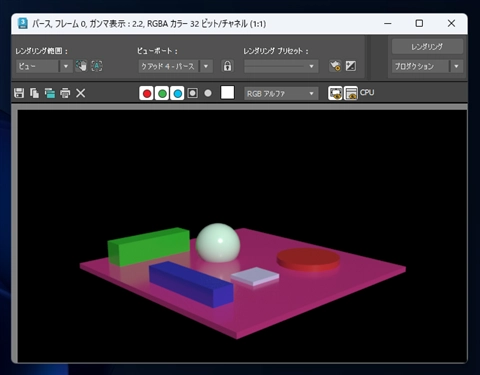Click the edit region icon

(81, 66)
